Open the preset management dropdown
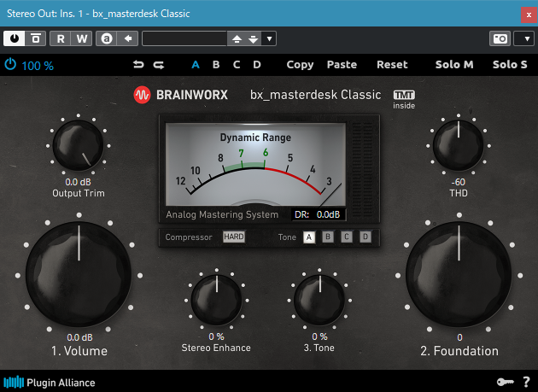 [269, 38]
